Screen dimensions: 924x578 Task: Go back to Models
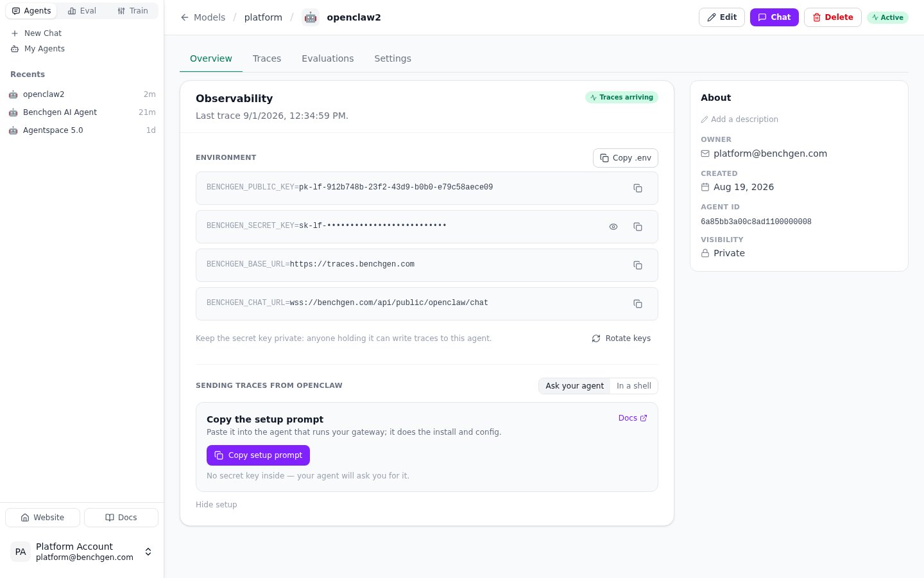[203, 17]
